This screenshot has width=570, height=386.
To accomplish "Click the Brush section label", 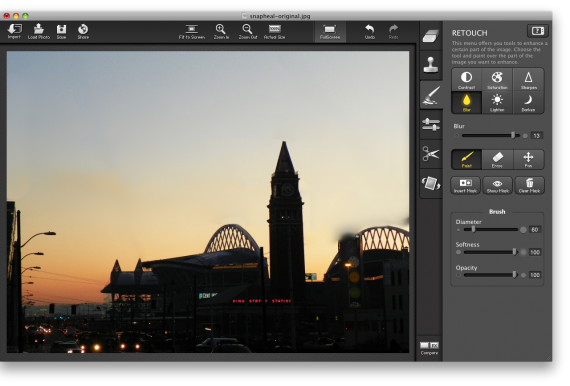I will point(497,212).
